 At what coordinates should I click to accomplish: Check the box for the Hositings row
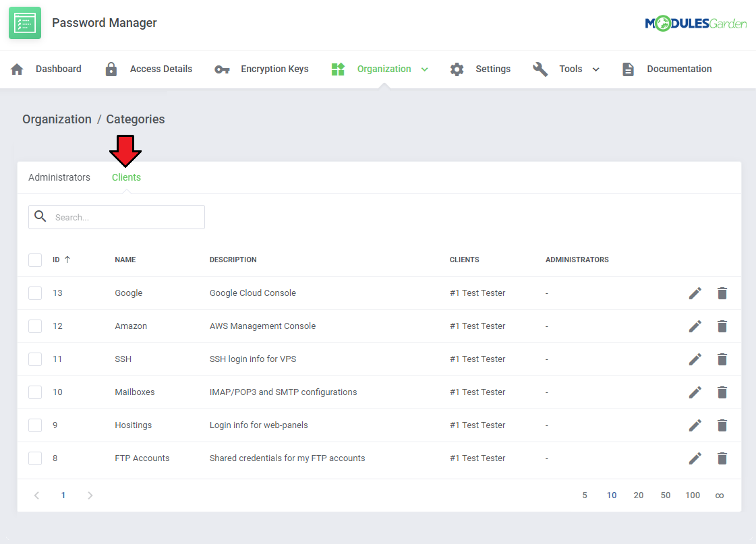(35, 425)
